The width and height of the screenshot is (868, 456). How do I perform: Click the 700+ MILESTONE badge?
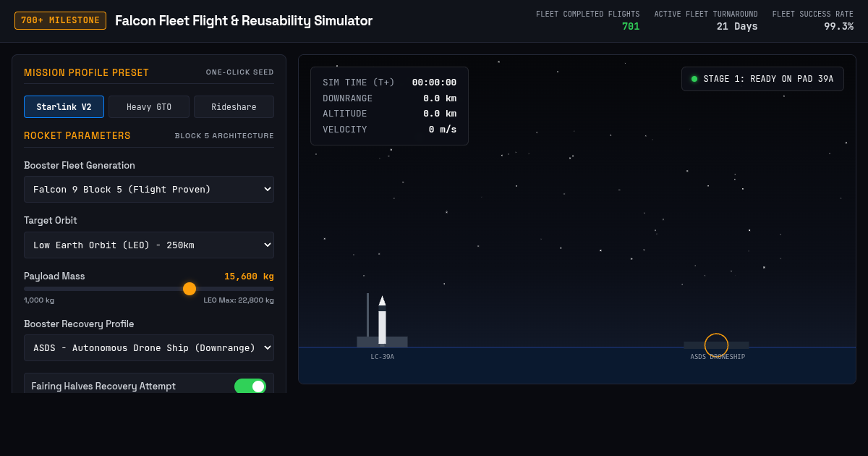click(60, 20)
